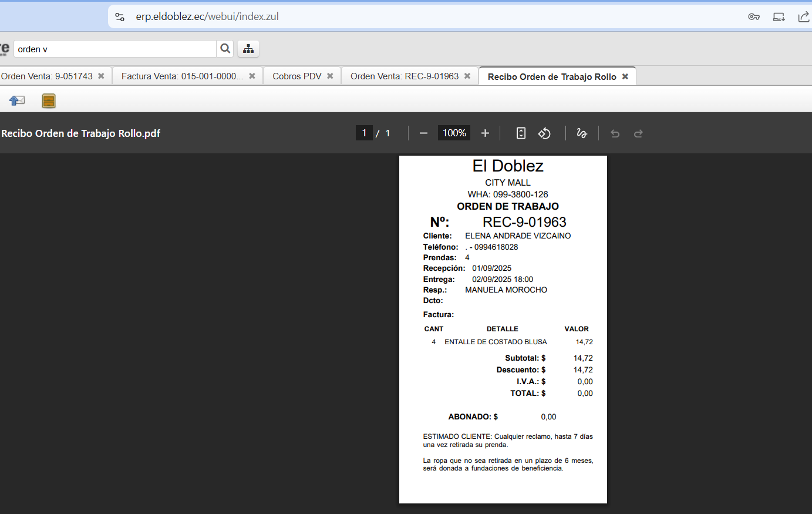812x514 pixels.
Task: Click the send report by email icon
Action: click(17, 101)
